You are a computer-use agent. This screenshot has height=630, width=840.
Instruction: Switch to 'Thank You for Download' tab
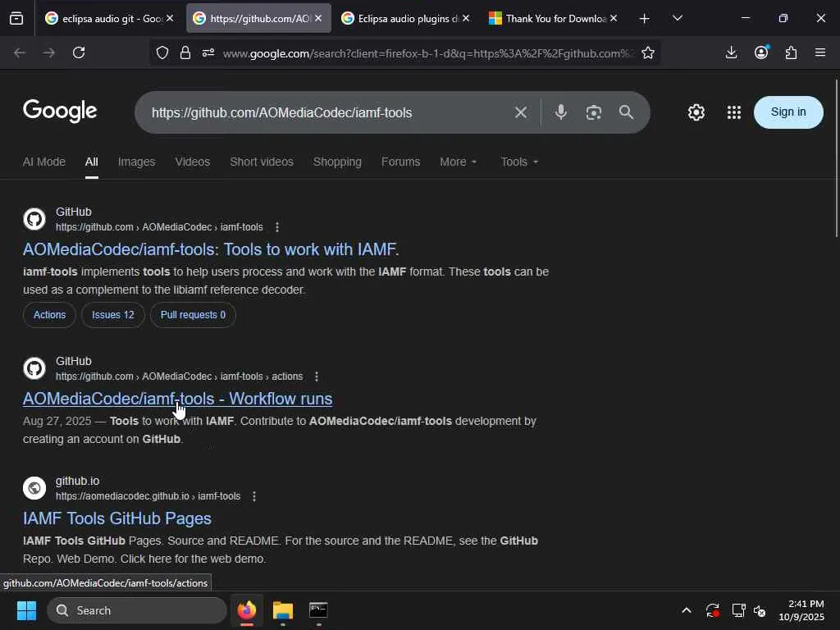click(x=552, y=19)
